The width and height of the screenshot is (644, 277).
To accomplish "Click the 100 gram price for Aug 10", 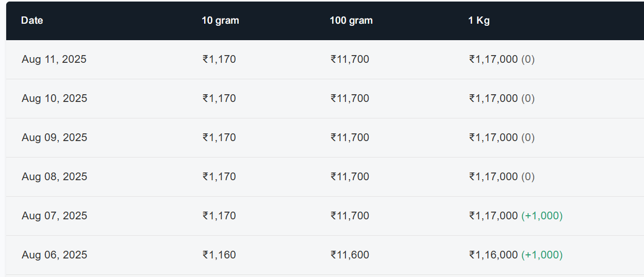I will tap(350, 98).
